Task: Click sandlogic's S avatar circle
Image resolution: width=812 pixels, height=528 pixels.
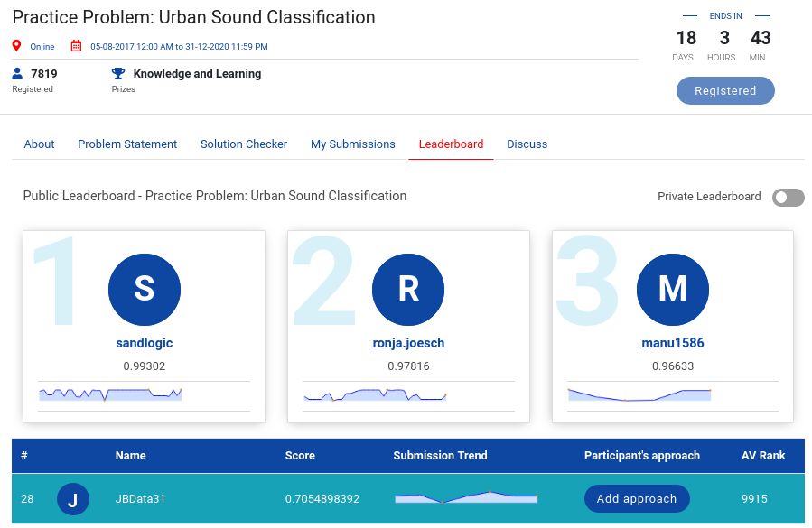Action: click(x=145, y=288)
